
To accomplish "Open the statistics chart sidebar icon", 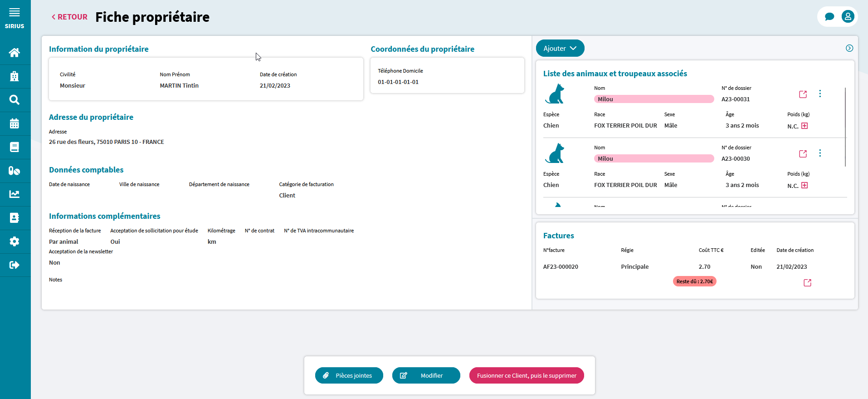I will pyautogui.click(x=15, y=194).
